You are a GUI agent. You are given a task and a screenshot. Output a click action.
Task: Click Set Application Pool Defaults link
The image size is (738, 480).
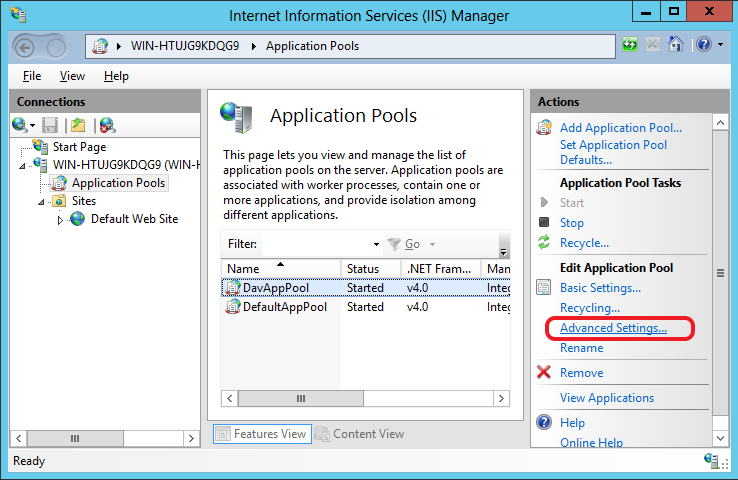[x=613, y=152]
